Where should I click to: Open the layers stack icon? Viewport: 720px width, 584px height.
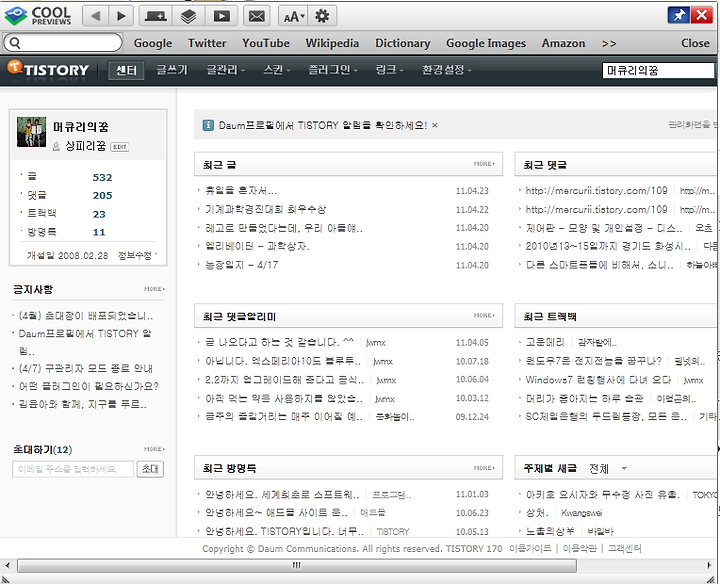[x=188, y=17]
